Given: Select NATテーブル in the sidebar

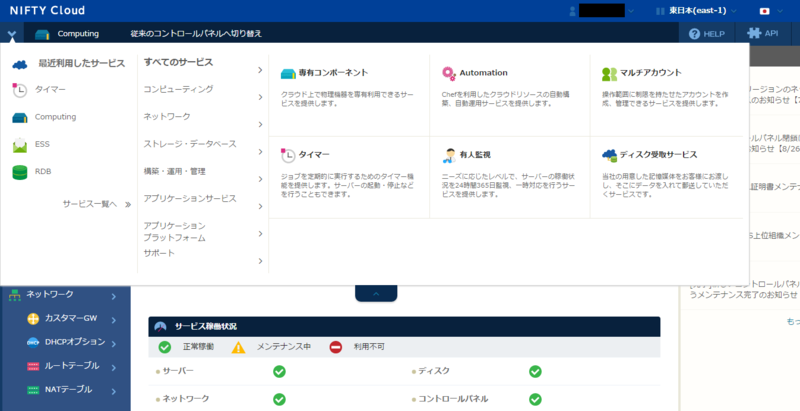Looking at the screenshot, I should (68, 389).
